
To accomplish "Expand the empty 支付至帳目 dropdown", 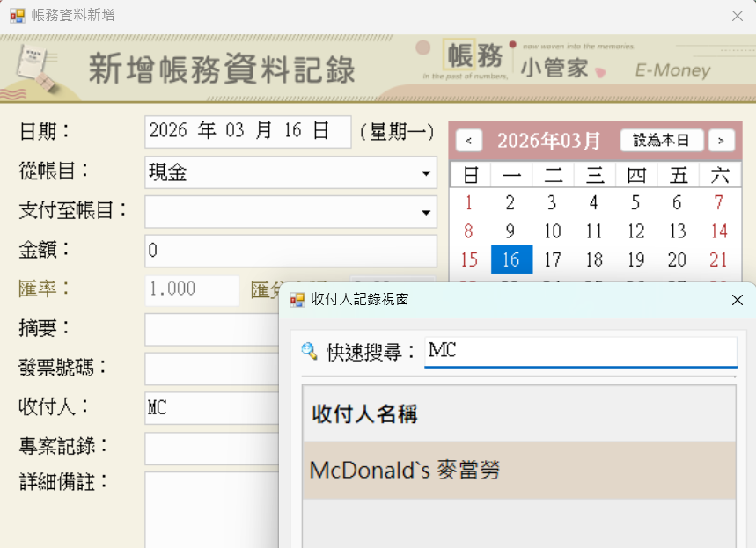I will click(425, 212).
